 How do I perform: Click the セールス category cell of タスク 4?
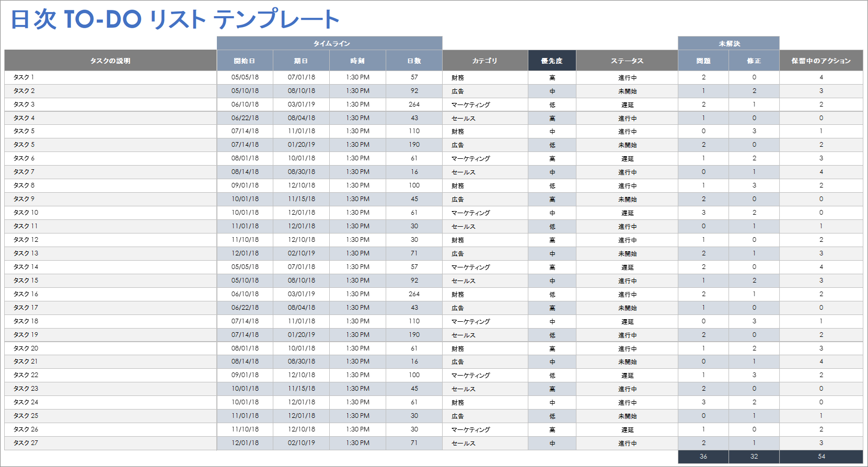click(485, 118)
